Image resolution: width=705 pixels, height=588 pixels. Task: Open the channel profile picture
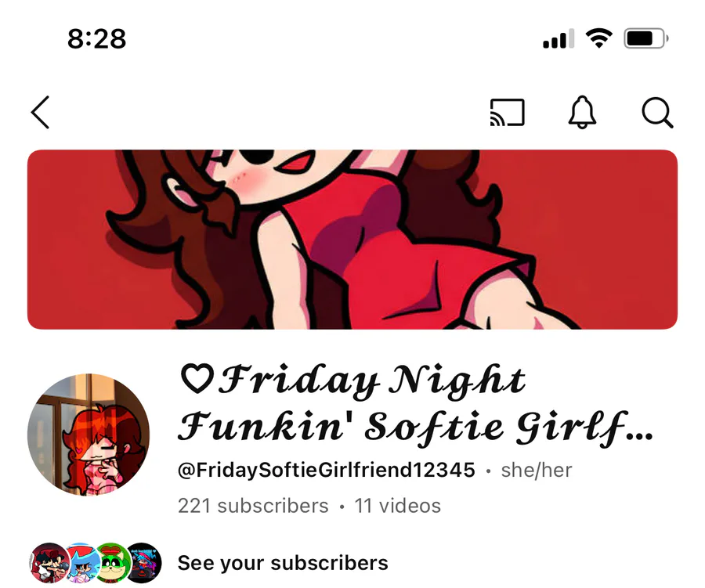[89, 435]
